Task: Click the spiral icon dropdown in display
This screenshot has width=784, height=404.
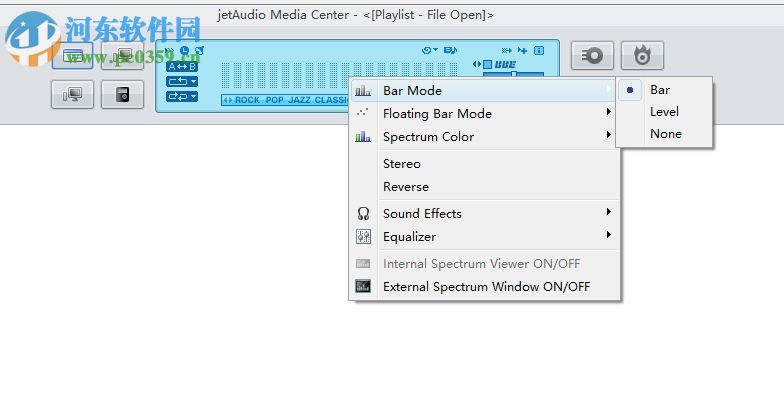Action: tap(430, 50)
